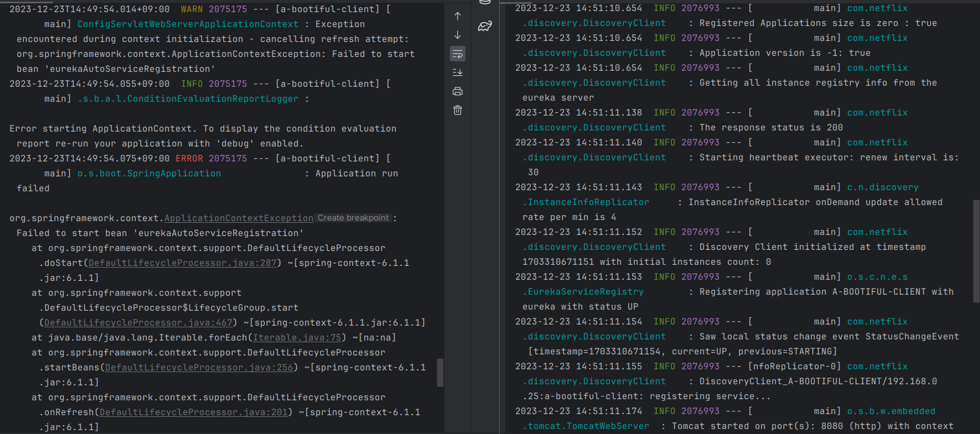Image resolution: width=980 pixels, height=434 pixels.
Task: Jump up the stack trace with the up arrow
Action: 458,16
